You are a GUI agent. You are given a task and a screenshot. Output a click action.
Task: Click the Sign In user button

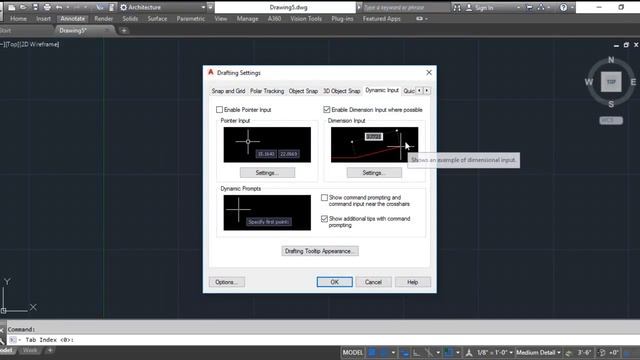480,7
